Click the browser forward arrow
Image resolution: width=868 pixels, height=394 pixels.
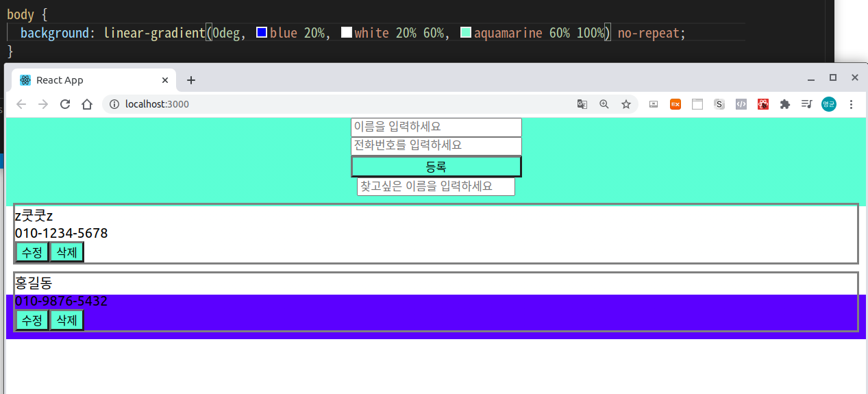click(x=43, y=104)
